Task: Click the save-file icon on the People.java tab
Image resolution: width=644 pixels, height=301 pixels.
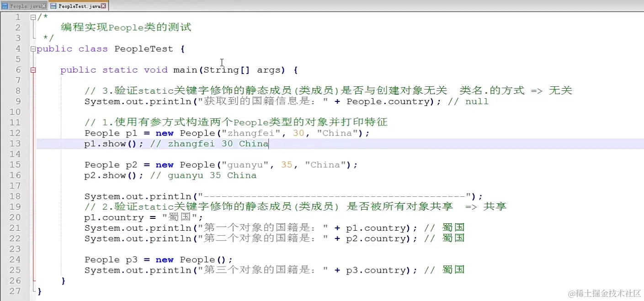Action: [x=5, y=5]
